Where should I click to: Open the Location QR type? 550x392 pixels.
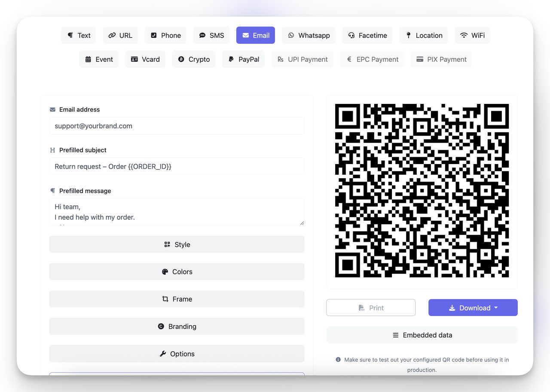click(x=424, y=35)
